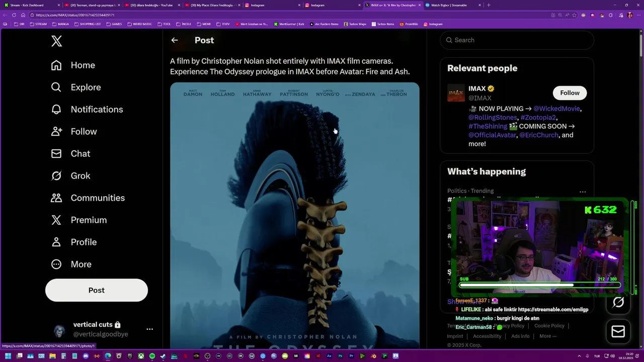Open the #TheShining hashtag link
Image resolution: width=644 pixels, height=362 pixels.
[x=488, y=126]
